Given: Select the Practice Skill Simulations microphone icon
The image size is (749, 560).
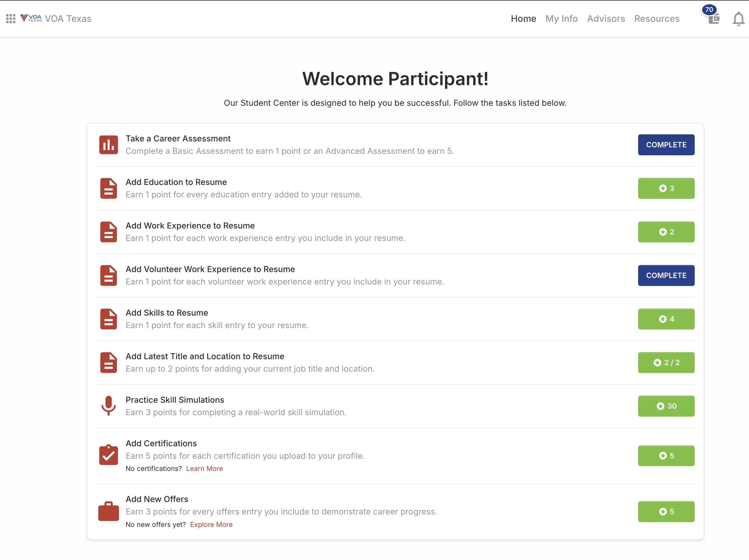Looking at the screenshot, I should (108, 406).
